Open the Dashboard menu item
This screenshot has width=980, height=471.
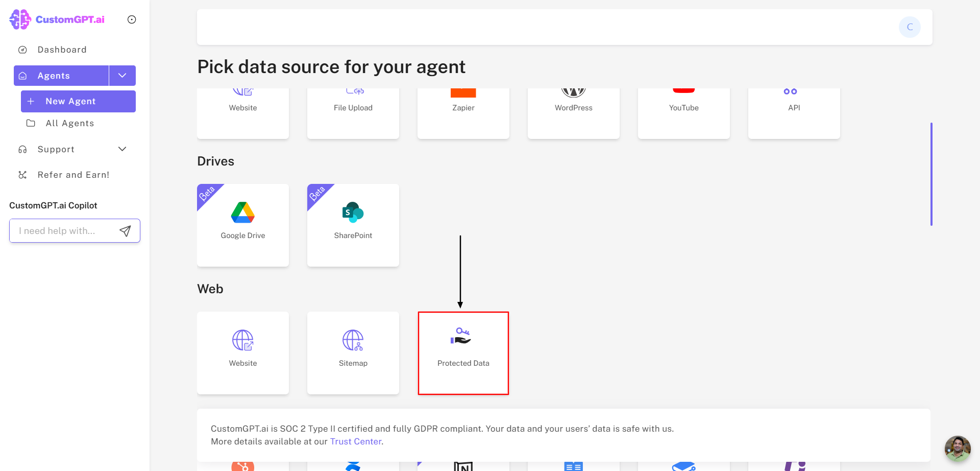pos(62,50)
